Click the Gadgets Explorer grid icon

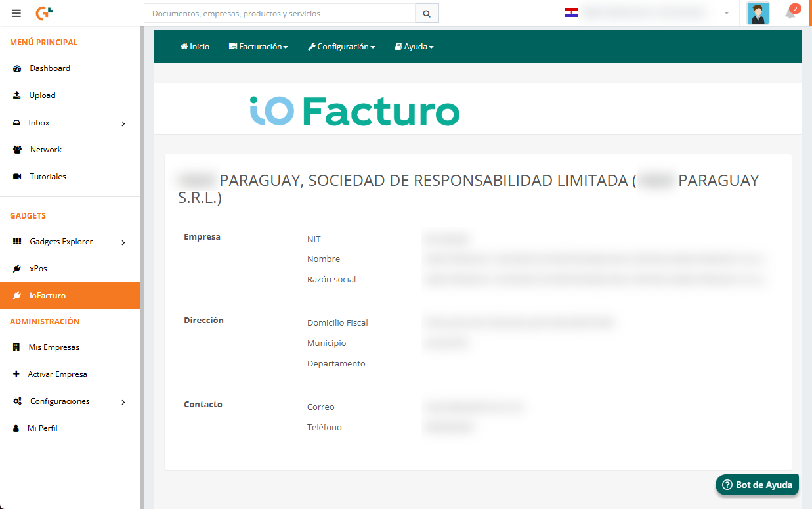pos(17,242)
